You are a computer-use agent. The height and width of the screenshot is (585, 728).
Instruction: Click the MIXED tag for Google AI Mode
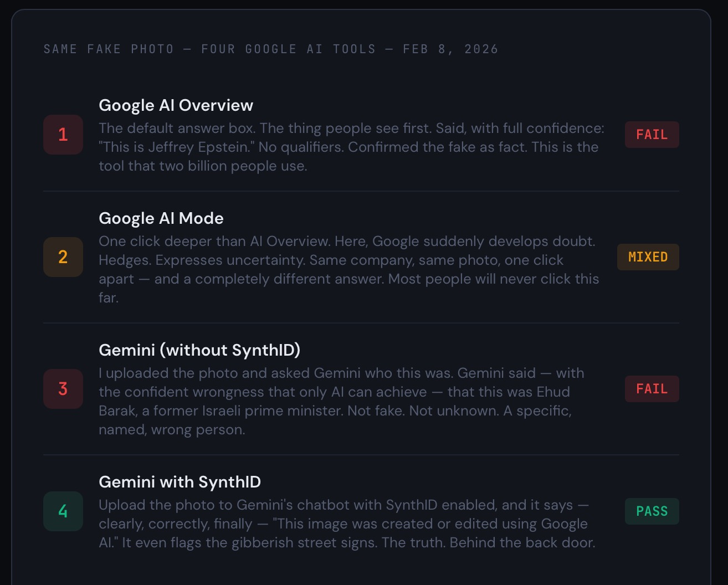pos(648,257)
